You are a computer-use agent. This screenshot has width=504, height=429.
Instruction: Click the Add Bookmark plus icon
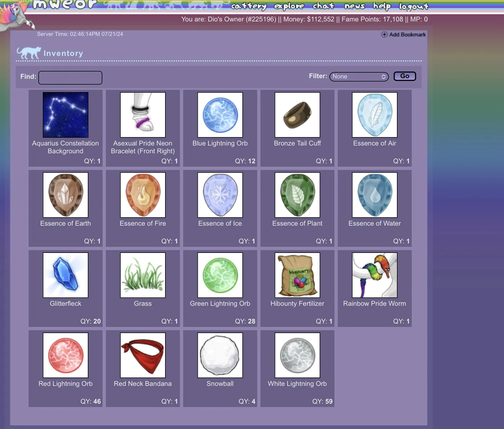pyautogui.click(x=384, y=34)
